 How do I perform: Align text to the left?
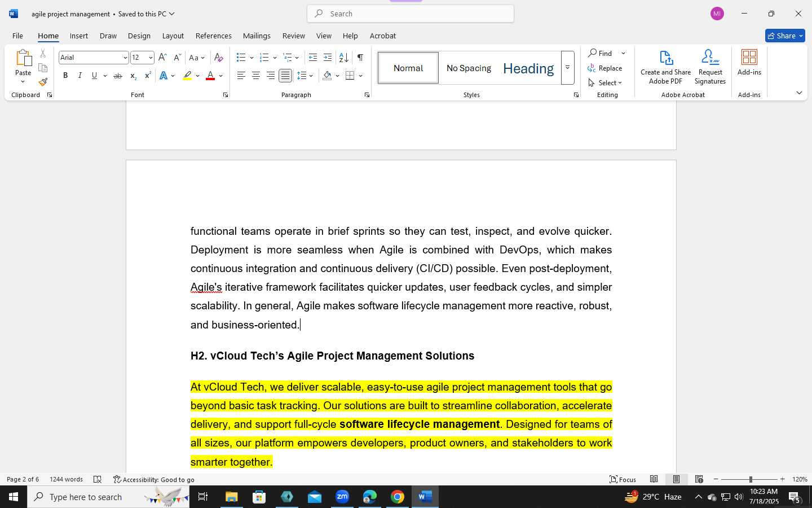[x=241, y=76]
